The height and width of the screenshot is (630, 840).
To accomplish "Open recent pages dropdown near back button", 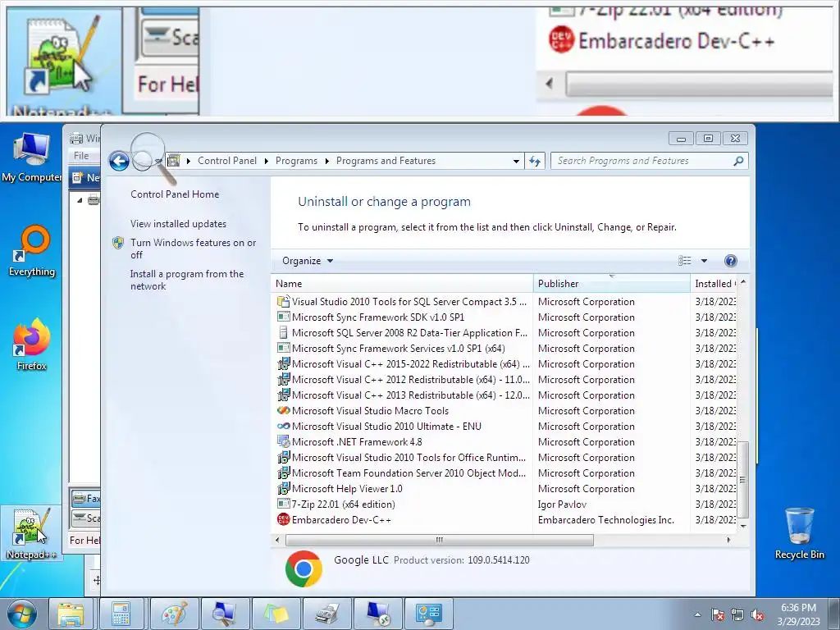I will tap(158, 161).
